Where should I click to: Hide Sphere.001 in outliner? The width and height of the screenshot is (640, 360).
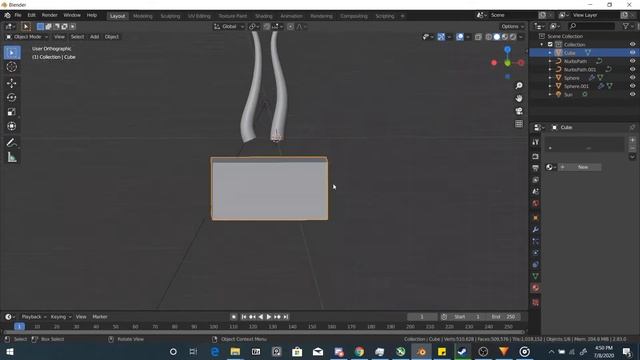(632, 86)
